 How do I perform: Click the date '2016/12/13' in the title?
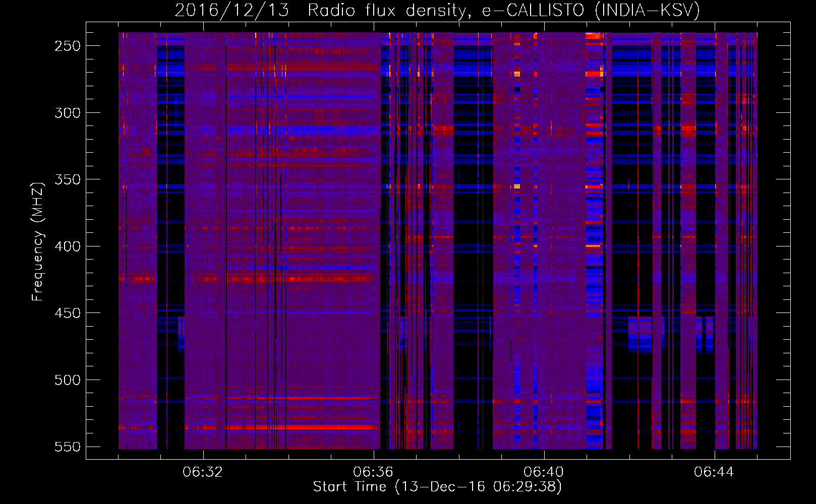(232, 10)
